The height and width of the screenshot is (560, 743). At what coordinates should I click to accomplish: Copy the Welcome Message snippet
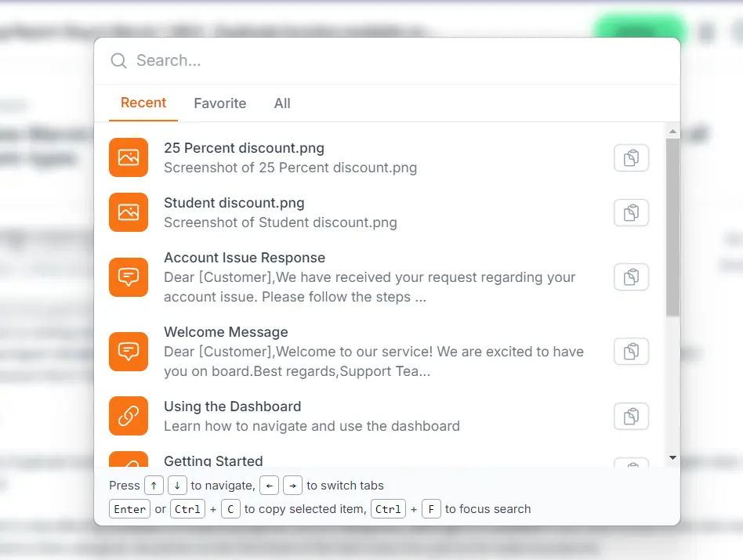click(x=631, y=352)
